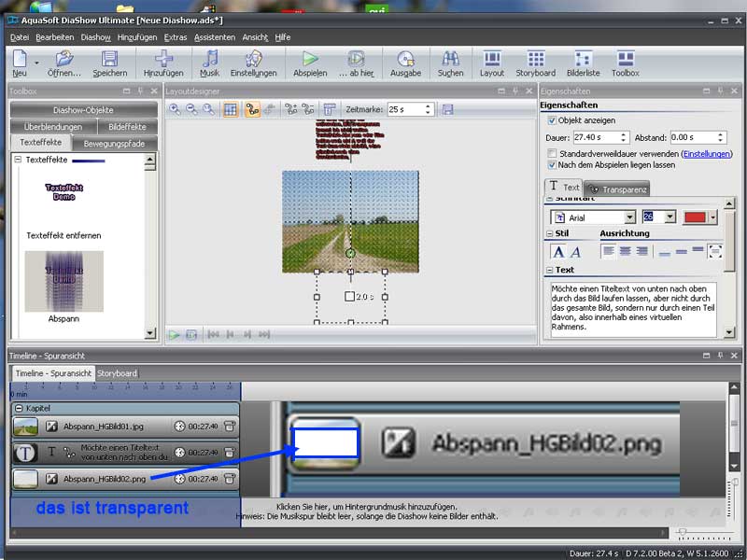Open the Musik toolbar icon
Image resolution: width=747 pixels, height=560 pixels.
point(210,60)
